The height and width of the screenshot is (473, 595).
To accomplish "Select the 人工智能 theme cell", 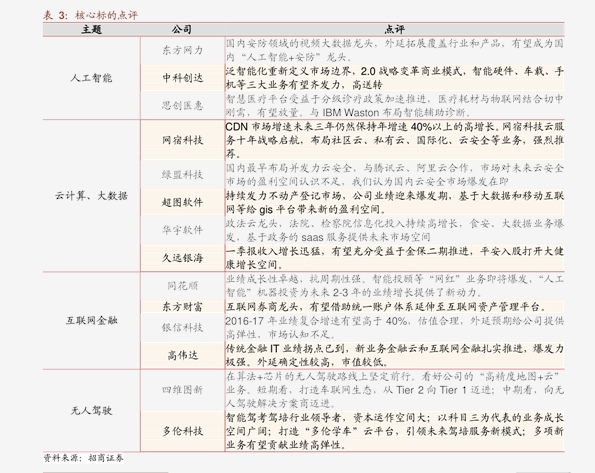I will (x=91, y=78).
